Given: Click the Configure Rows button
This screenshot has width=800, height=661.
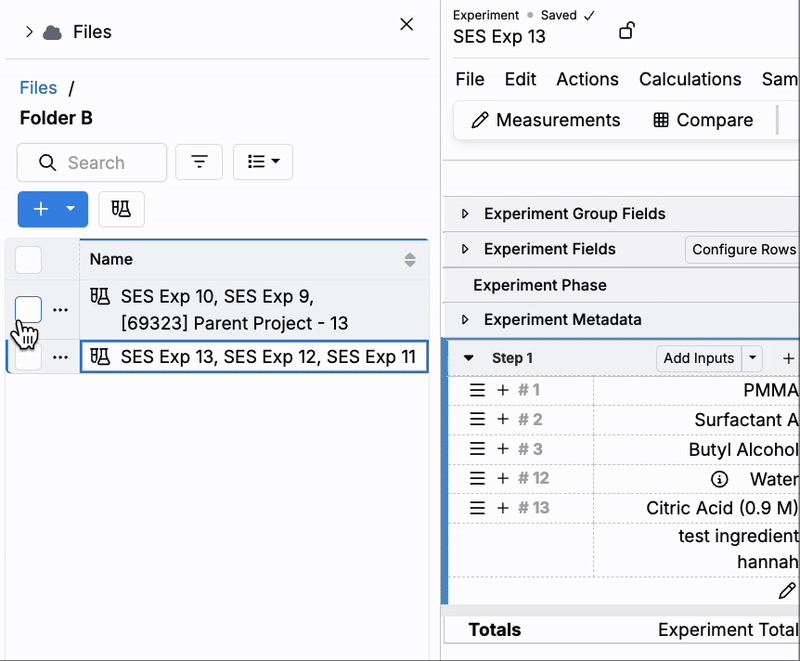Looking at the screenshot, I should [x=743, y=249].
